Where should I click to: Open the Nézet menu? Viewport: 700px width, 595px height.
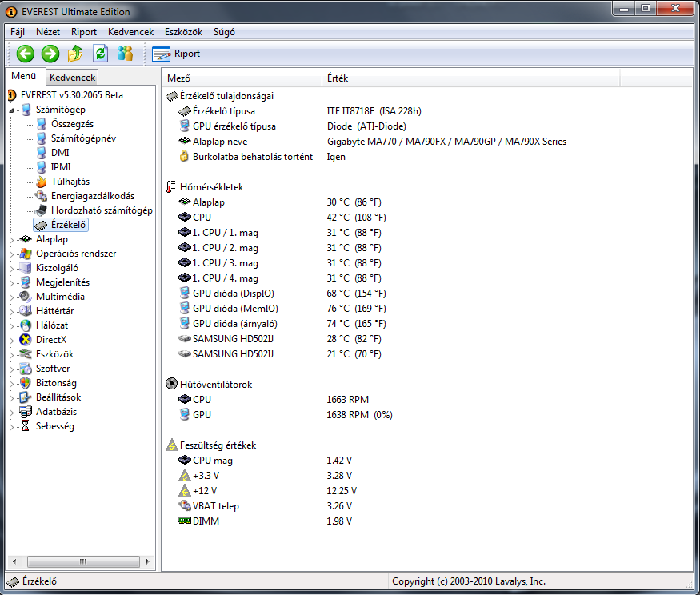(48, 32)
